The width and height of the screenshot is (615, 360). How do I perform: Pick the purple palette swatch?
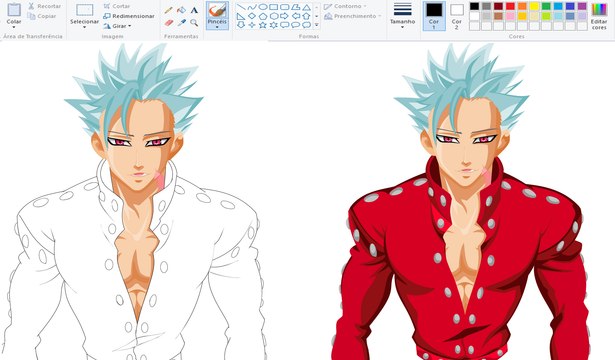tap(582, 6)
